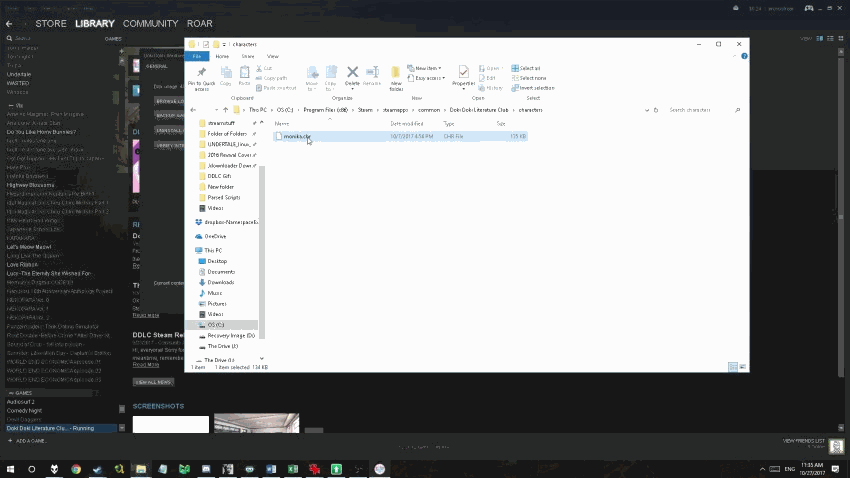Image resolution: width=850 pixels, height=478 pixels.
Task: Click Paste shortcut in ribbon
Action: (276, 88)
